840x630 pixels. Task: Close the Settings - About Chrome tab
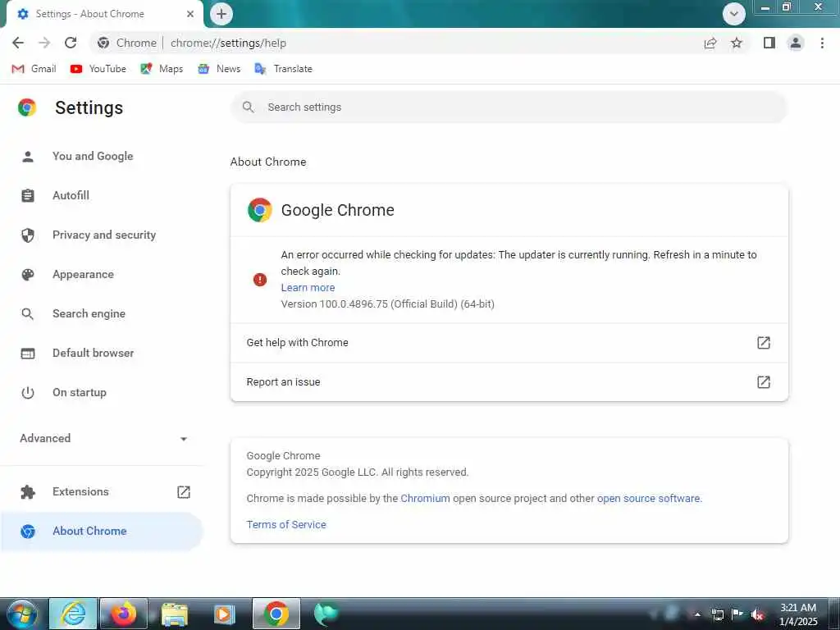(x=190, y=14)
